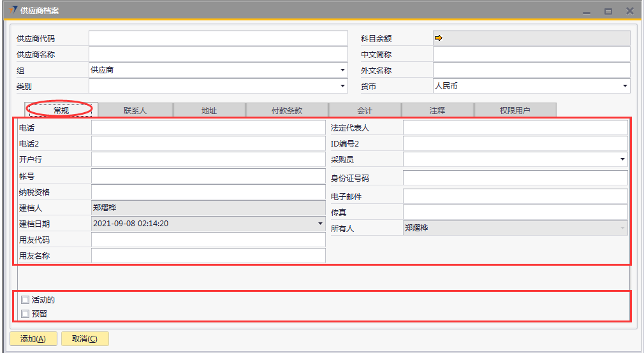Enable the 活动的 checkbox
644x353 pixels.
25,299
